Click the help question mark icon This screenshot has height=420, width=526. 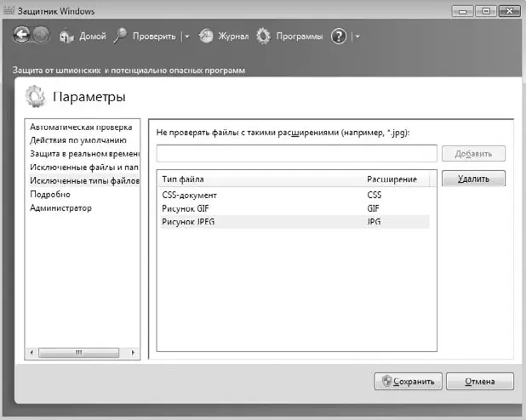[339, 37]
